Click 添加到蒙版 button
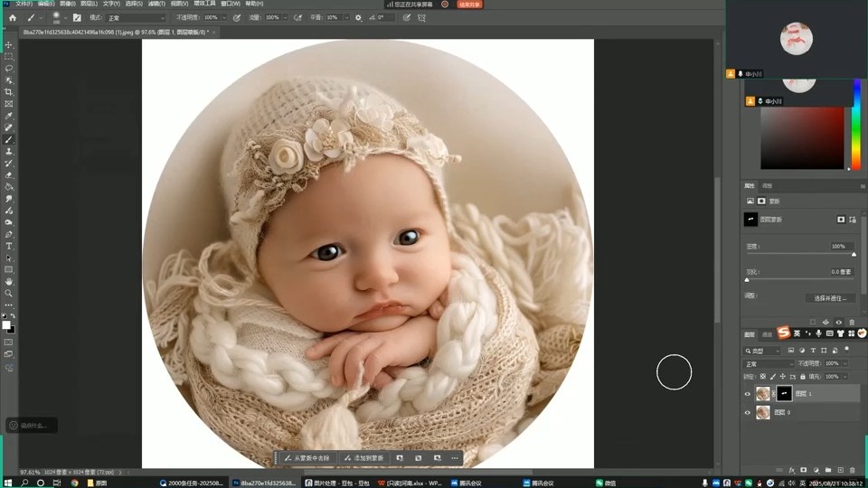868x488 pixels. click(364, 458)
